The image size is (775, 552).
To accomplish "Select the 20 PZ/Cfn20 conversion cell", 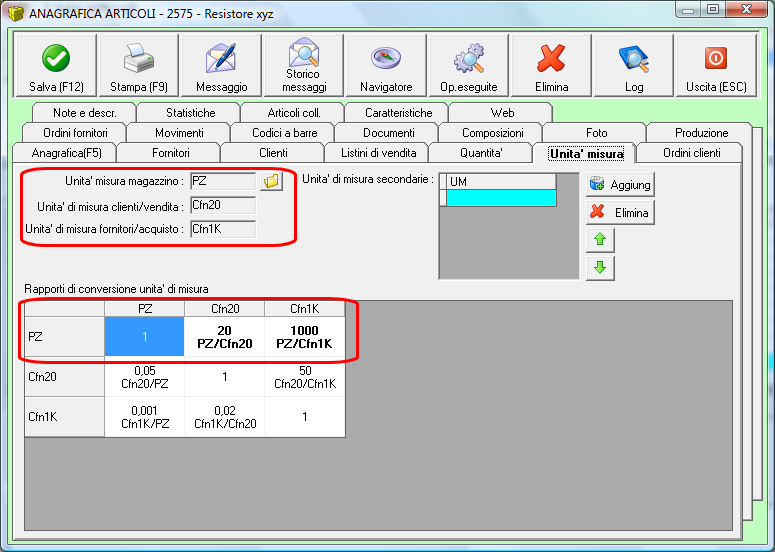I will [x=224, y=337].
